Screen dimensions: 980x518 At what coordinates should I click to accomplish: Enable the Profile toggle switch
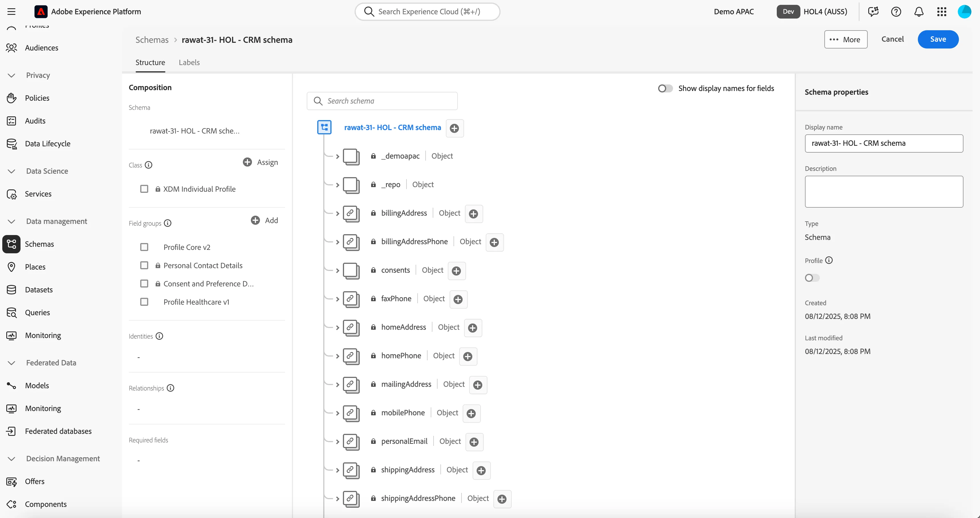pos(812,278)
